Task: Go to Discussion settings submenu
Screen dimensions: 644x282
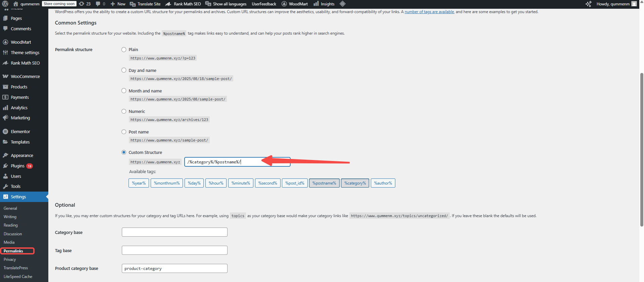Action: tap(13, 234)
